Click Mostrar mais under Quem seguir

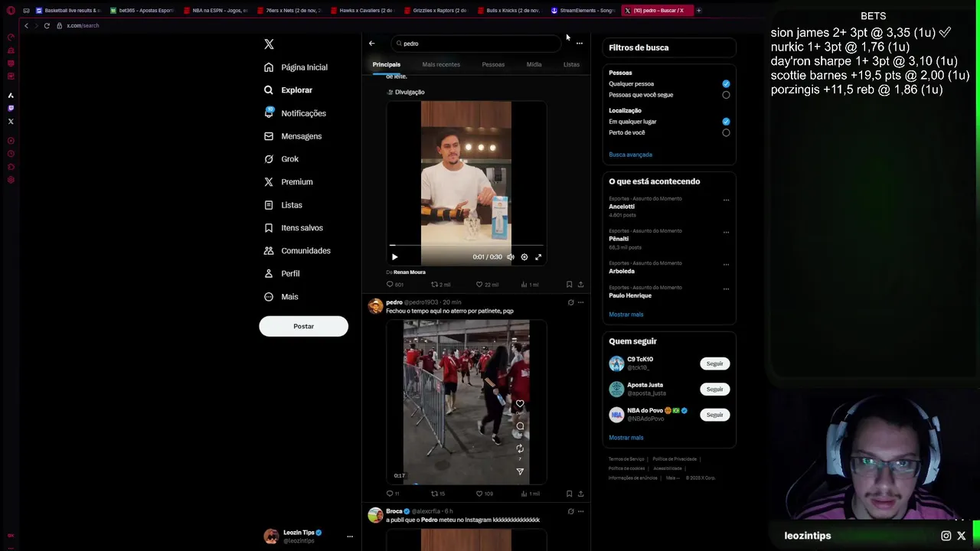click(626, 438)
